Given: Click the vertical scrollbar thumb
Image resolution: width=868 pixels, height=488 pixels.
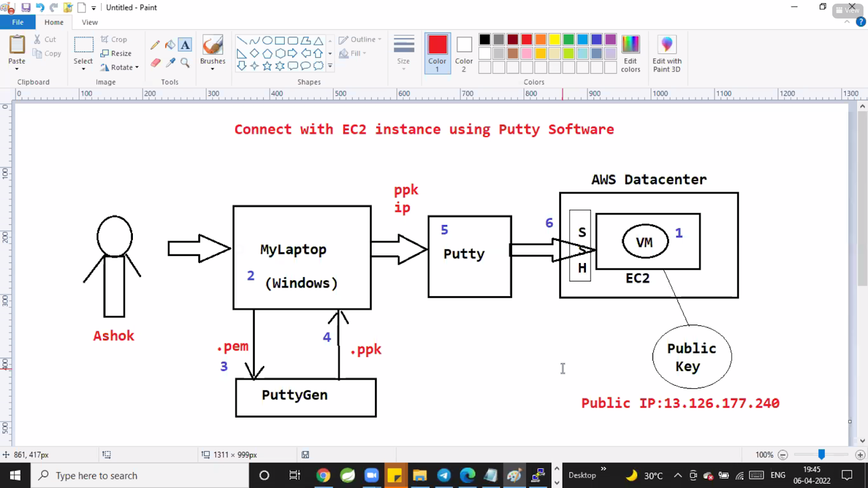Looking at the screenshot, I should click(x=862, y=198).
